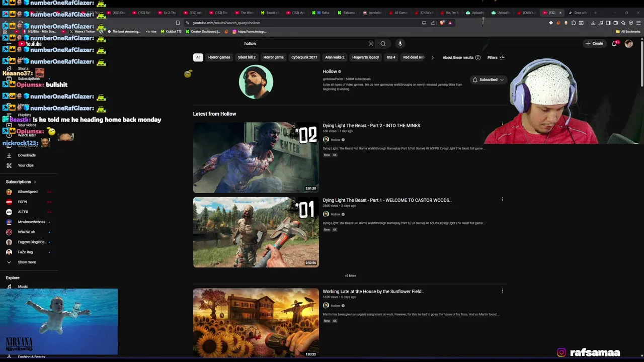Expand Show more subscriptions
644x362 pixels.
(27, 262)
